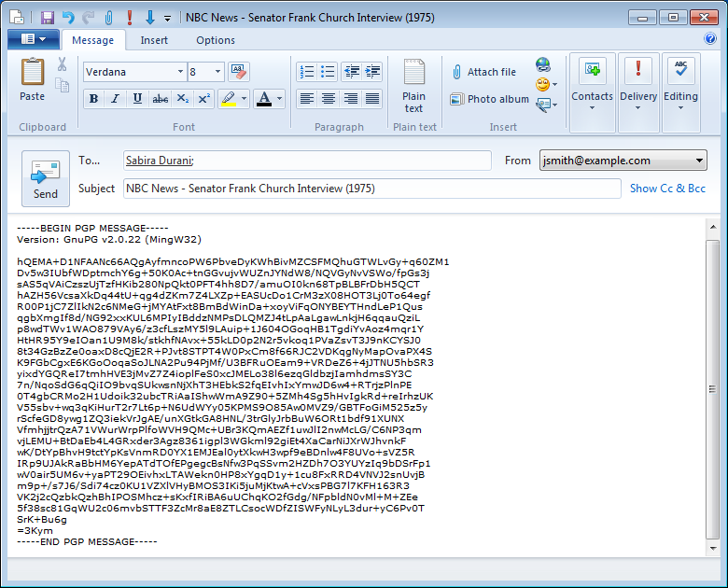Expand the Contacts ribbon group
Screen dimensions: 728x588
click(x=592, y=92)
